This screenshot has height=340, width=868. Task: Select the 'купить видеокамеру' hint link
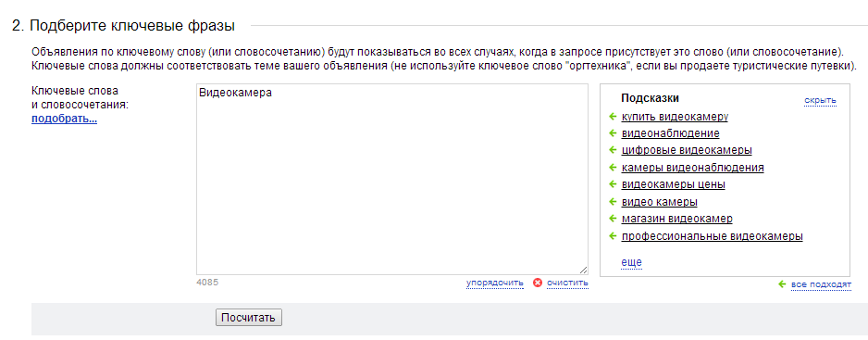[x=675, y=117]
